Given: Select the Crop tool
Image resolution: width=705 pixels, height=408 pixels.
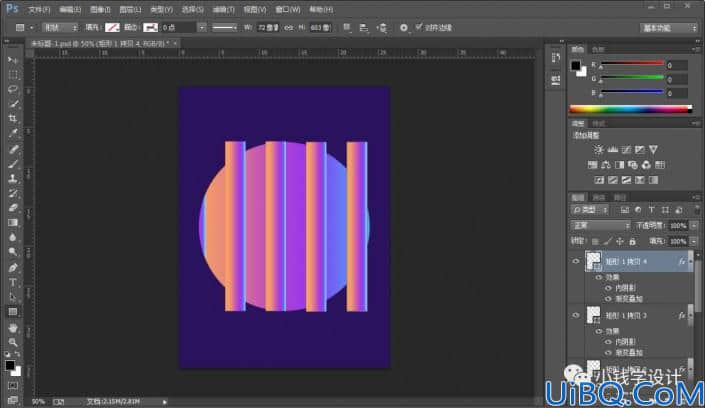Looking at the screenshot, I should coord(13,118).
